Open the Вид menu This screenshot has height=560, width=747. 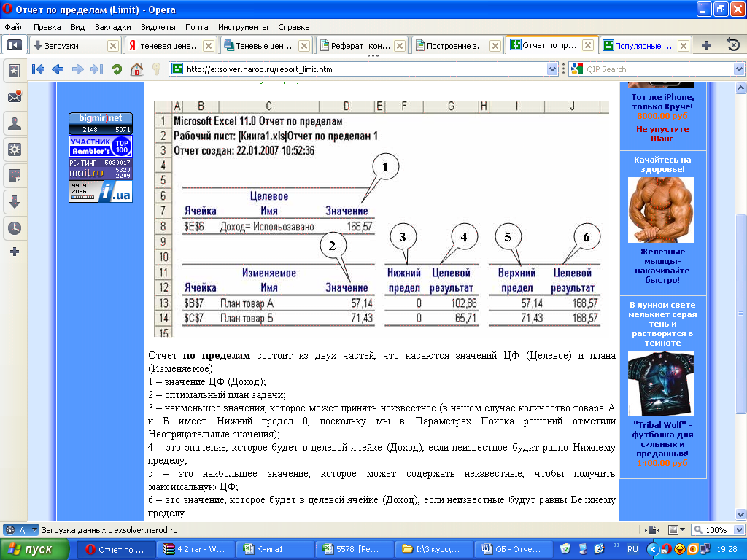[77, 27]
